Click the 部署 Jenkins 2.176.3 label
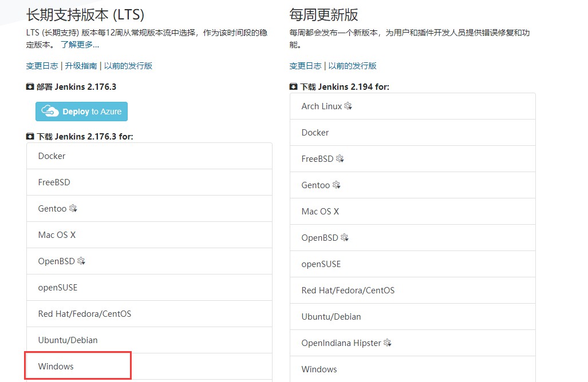 [77, 87]
